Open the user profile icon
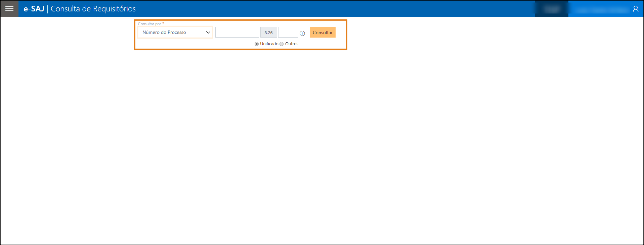 (635, 9)
